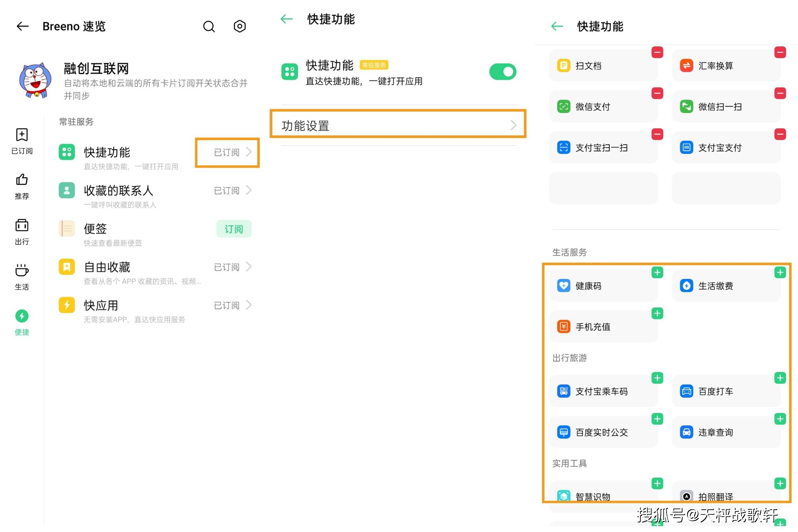Add 百度打车 with plus badge
798x532 pixels.
tap(780, 378)
